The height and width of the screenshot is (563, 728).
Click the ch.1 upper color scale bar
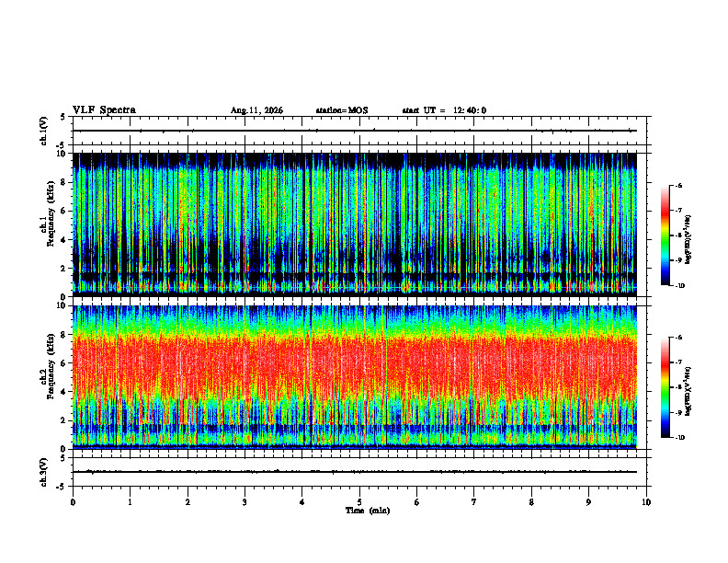pyautogui.click(x=665, y=236)
